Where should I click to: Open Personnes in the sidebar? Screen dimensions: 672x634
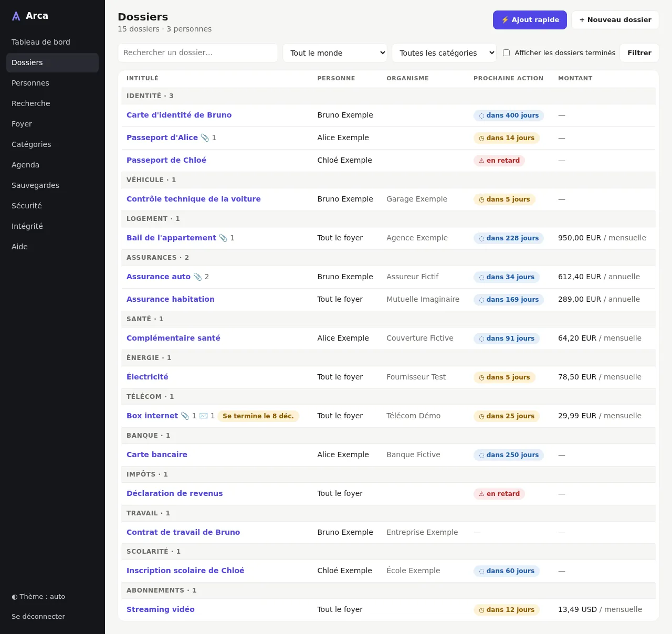pyautogui.click(x=52, y=83)
